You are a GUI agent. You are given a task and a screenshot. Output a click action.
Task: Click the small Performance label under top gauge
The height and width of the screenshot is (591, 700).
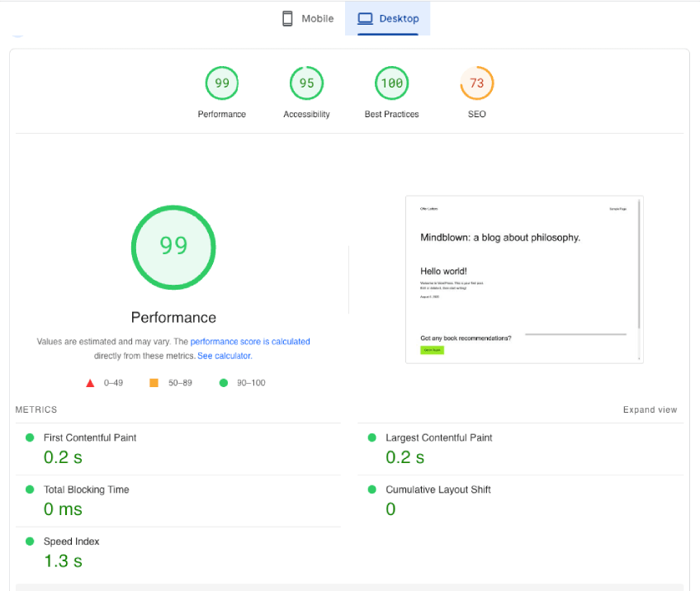coord(222,114)
